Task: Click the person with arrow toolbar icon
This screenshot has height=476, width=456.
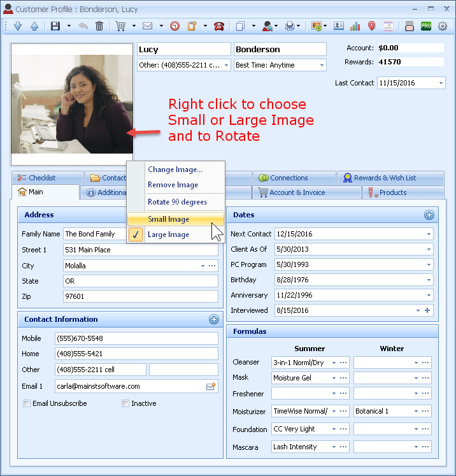Action: click(267, 26)
